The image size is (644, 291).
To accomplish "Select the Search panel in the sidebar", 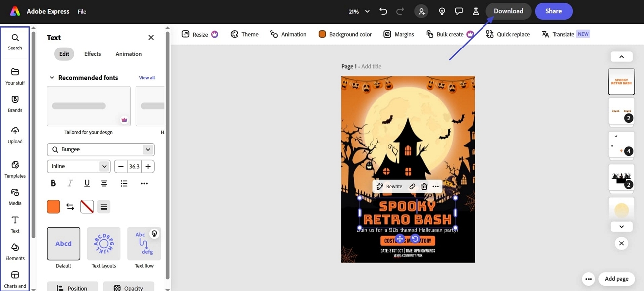I will coord(15,41).
